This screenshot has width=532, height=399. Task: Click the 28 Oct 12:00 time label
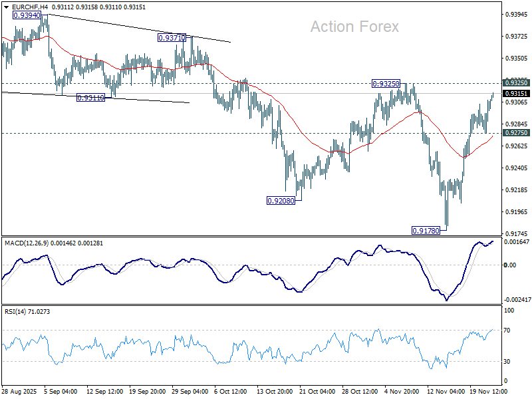pos(360,391)
